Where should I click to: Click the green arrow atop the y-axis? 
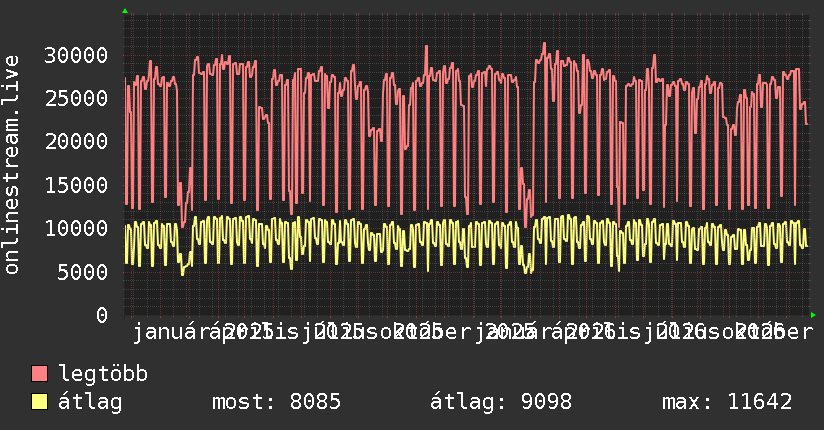click(125, 11)
